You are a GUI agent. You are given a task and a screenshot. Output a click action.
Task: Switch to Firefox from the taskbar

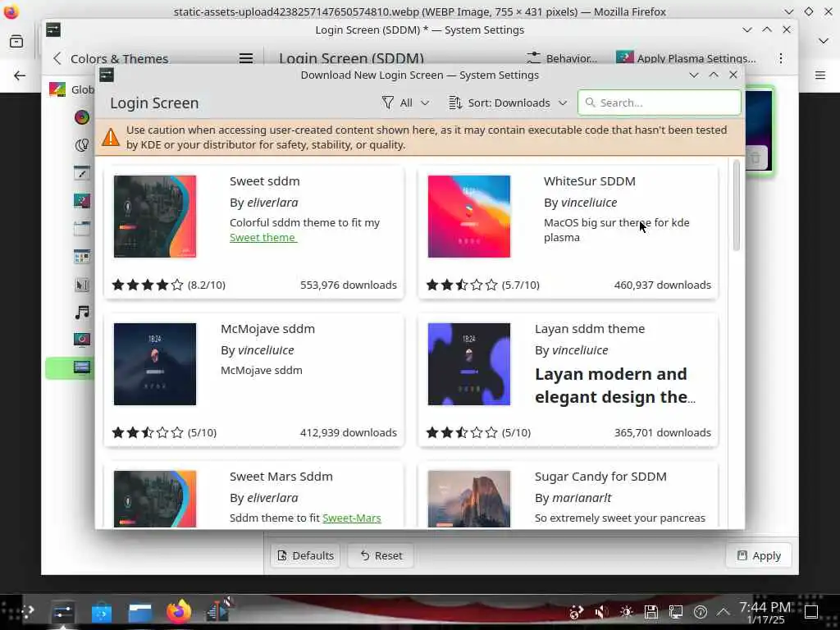pos(178,610)
